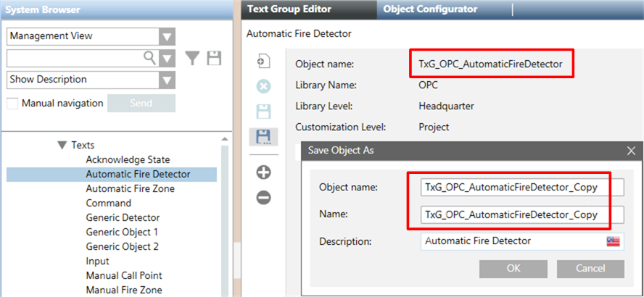
Task: Click the New object icon in editor toolbar
Action: pyautogui.click(x=264, y=62)
